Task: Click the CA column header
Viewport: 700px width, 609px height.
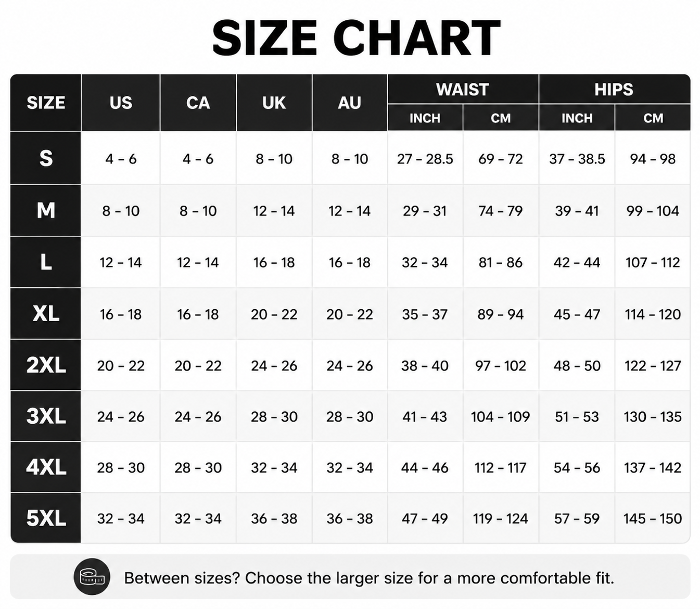Action: (x=198, y=103)
